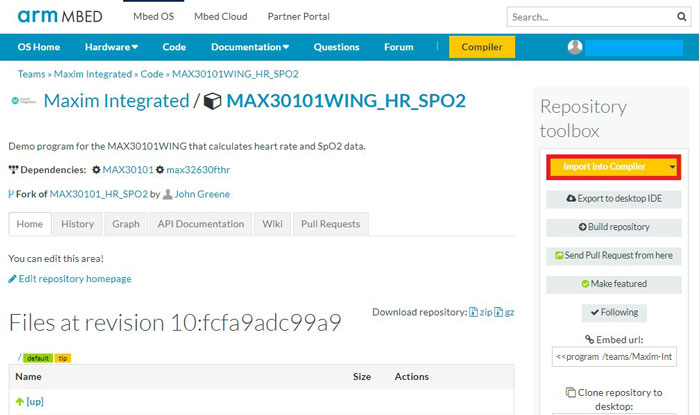Click Export to desktop IDE

(614, 199)
